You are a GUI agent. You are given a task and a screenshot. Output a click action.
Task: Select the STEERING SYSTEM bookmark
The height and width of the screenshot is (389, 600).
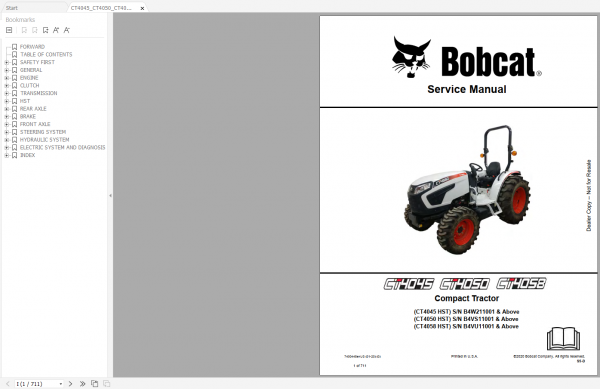click(x=43, y=132)
